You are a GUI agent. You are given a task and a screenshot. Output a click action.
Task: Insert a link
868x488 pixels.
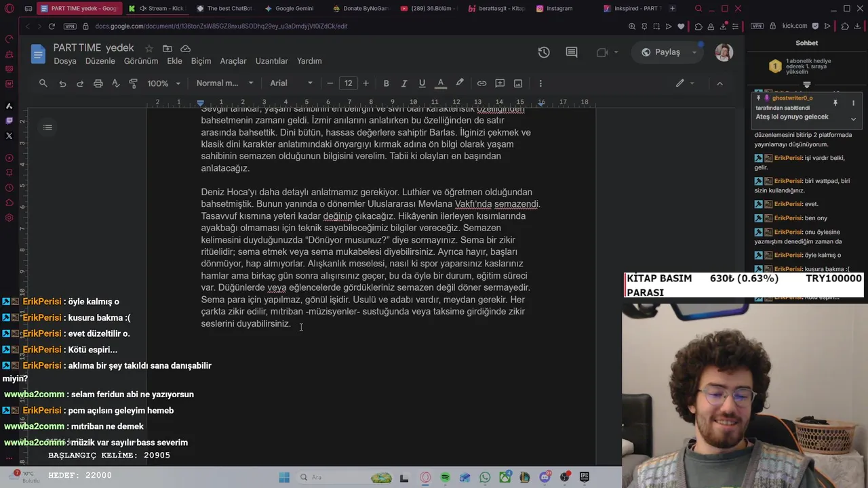pos(481,83)
